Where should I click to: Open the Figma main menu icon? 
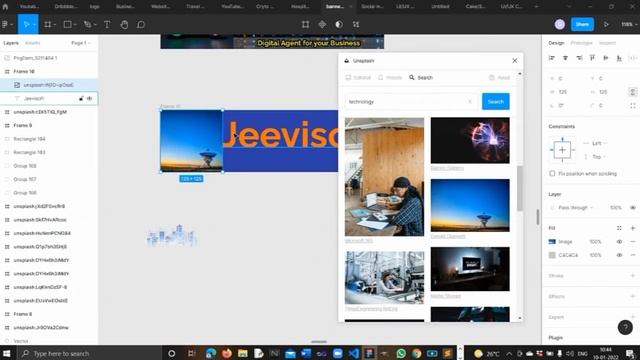(x=5, y=24)
